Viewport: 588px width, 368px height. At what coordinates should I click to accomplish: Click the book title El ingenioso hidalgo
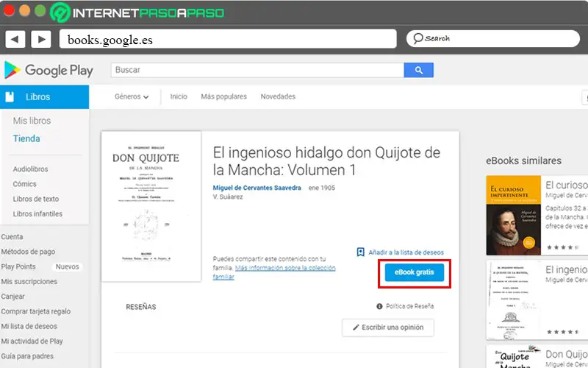(x=326, y=161)
